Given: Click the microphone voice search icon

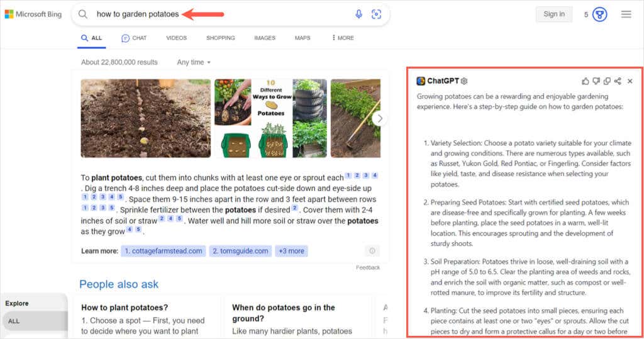Looking at the screenshot, I should click(x=359, y=14).
